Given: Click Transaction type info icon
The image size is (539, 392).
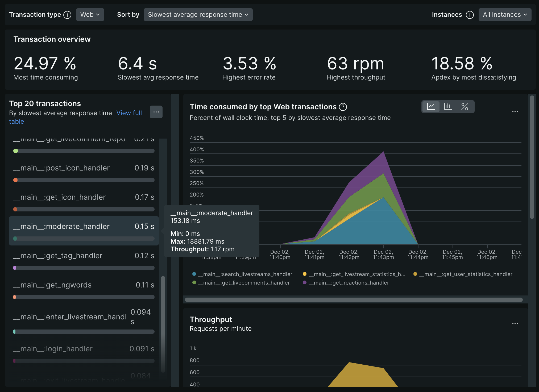Looking at the screenshot, I should point(67,15).
